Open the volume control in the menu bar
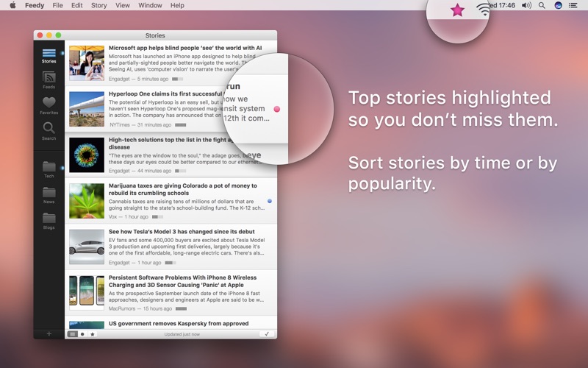 526,5
